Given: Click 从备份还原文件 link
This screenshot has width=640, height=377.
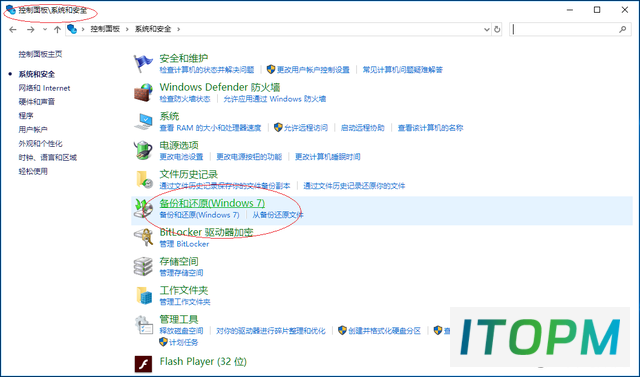Looking at the screenshot, I should (x=278, y=215).
